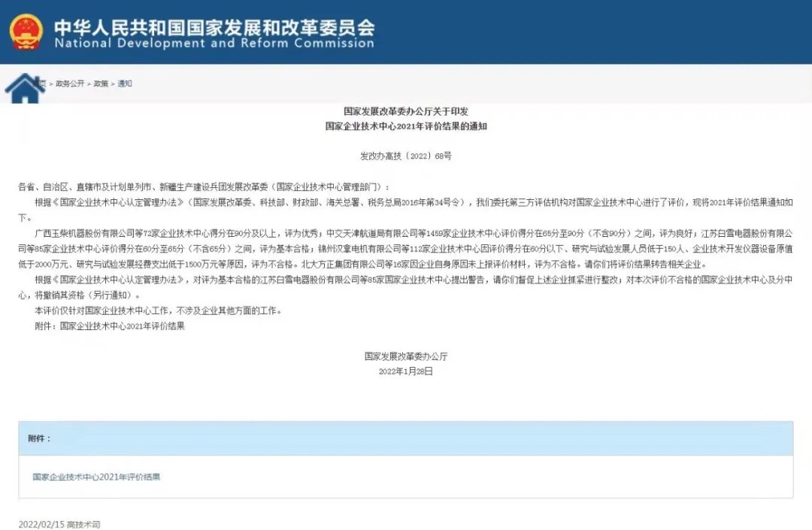The height and width of the screenshot is (530, 812).
Task: Click the document number 发改办高技〔2022〕68号
Action: point(406,156)
